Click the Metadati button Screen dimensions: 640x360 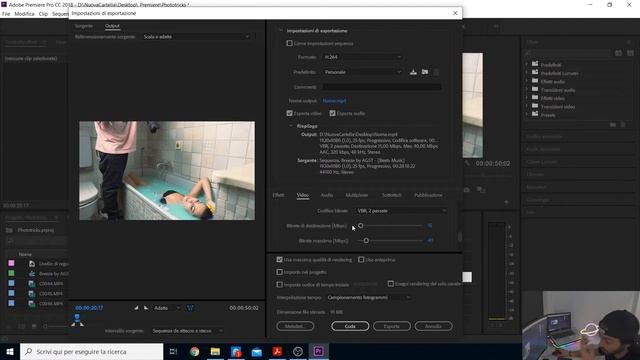(x=295, y=326)
